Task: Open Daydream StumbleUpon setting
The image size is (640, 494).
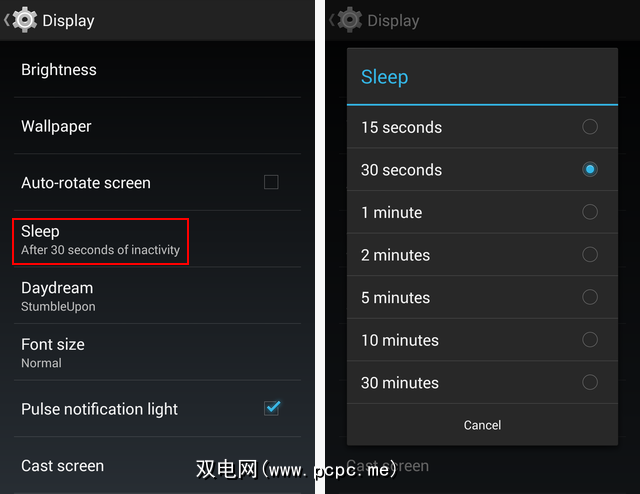Action: point(158,296)
